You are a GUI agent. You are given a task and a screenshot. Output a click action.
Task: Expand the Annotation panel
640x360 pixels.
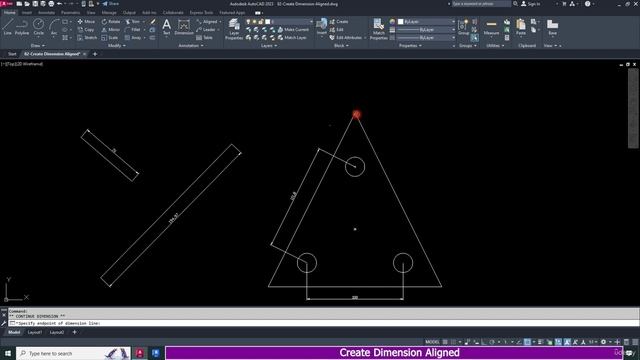191,46
